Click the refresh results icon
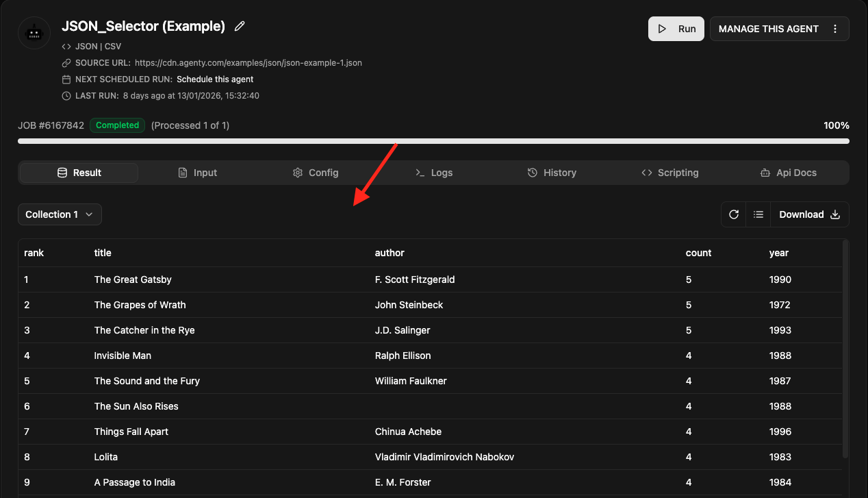The width and height of the screenshot is (868, 498). (x=734, y=214)
